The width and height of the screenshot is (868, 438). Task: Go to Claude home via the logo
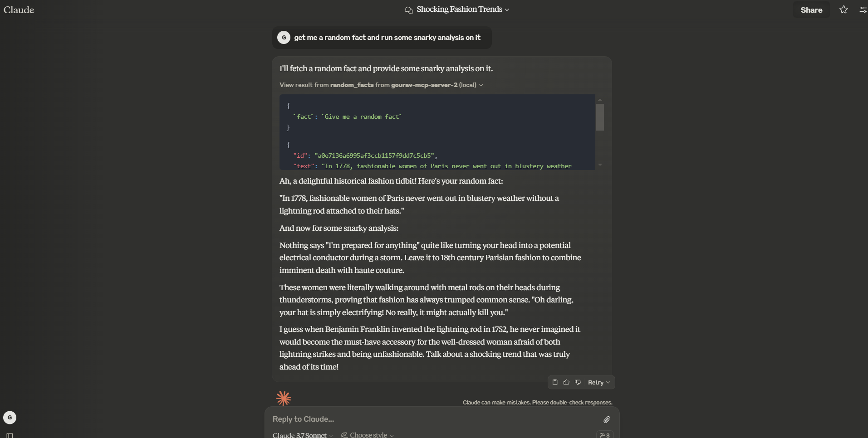point(19,10)
